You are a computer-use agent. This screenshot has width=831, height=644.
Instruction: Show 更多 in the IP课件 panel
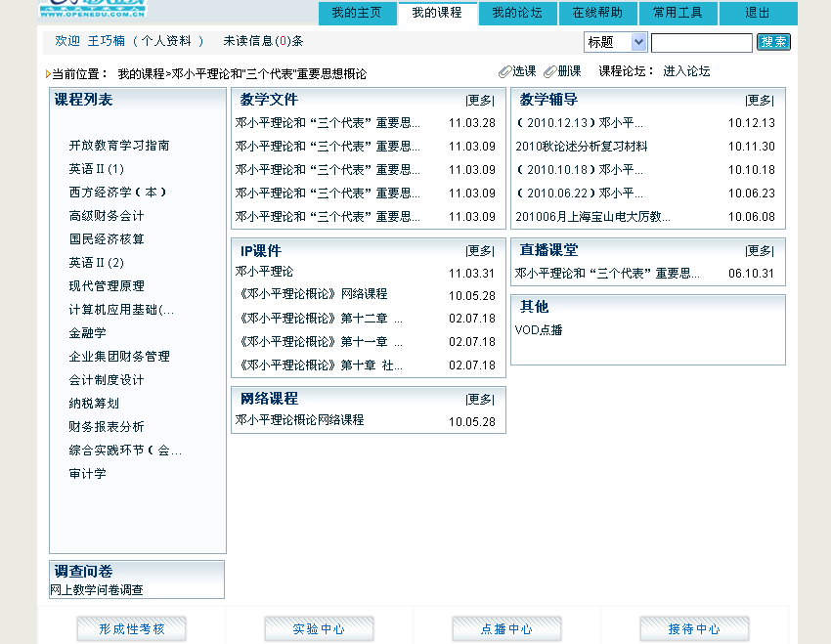[480, 251]
